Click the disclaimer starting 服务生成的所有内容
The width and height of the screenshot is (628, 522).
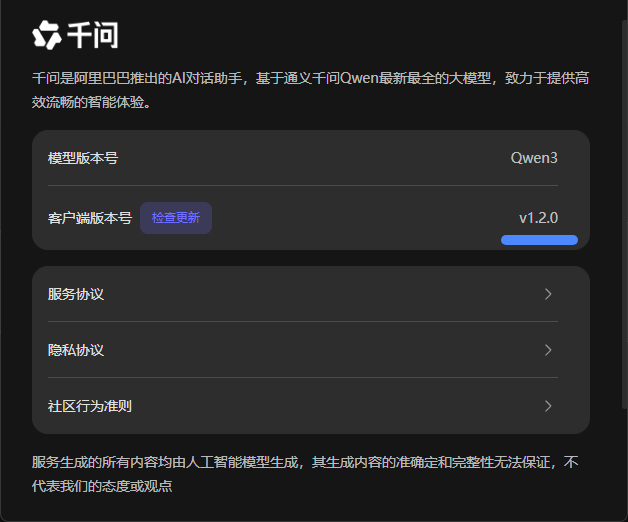305,474
